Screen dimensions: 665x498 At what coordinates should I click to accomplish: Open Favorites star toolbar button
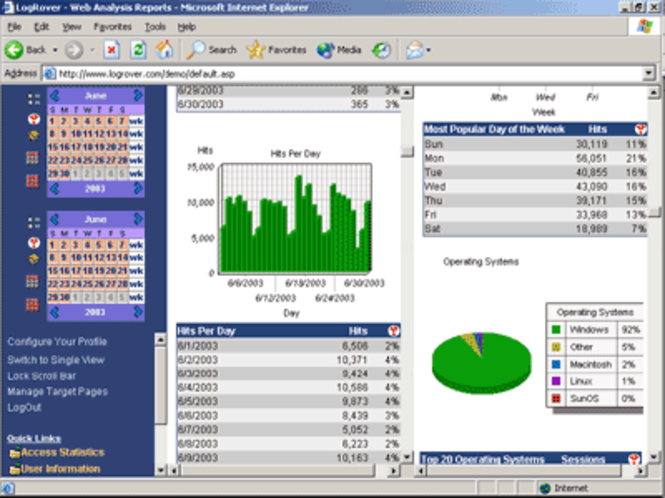coord(276,50)
